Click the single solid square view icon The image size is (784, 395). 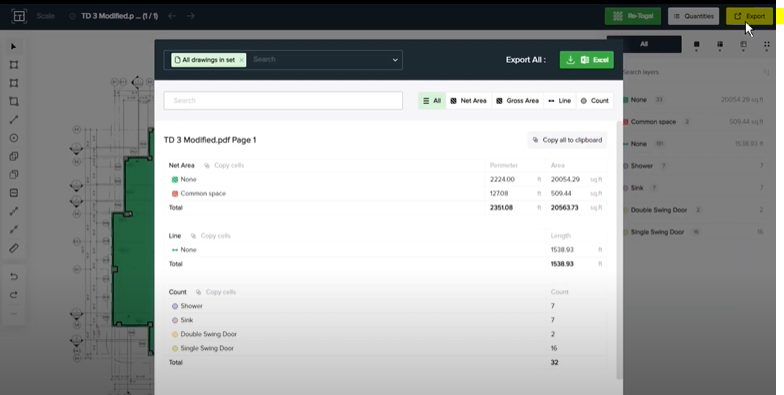tap(696, 44)
